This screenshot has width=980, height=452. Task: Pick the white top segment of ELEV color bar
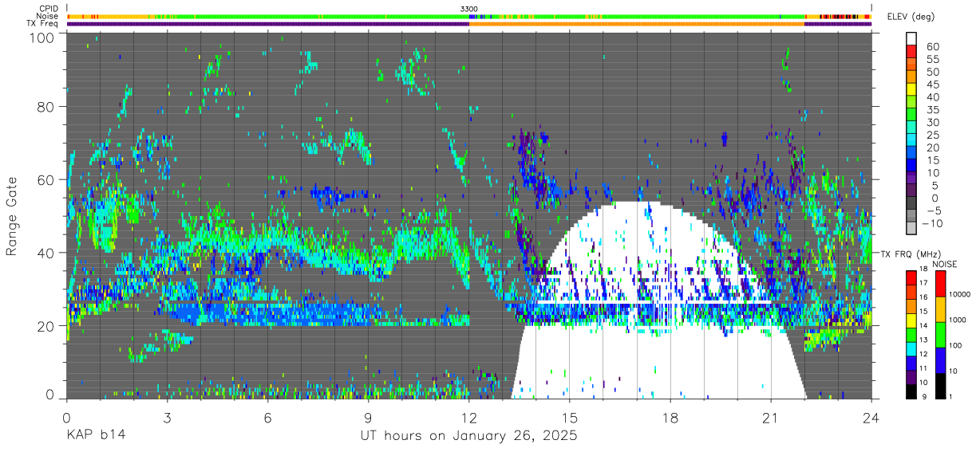pos(912,37)
